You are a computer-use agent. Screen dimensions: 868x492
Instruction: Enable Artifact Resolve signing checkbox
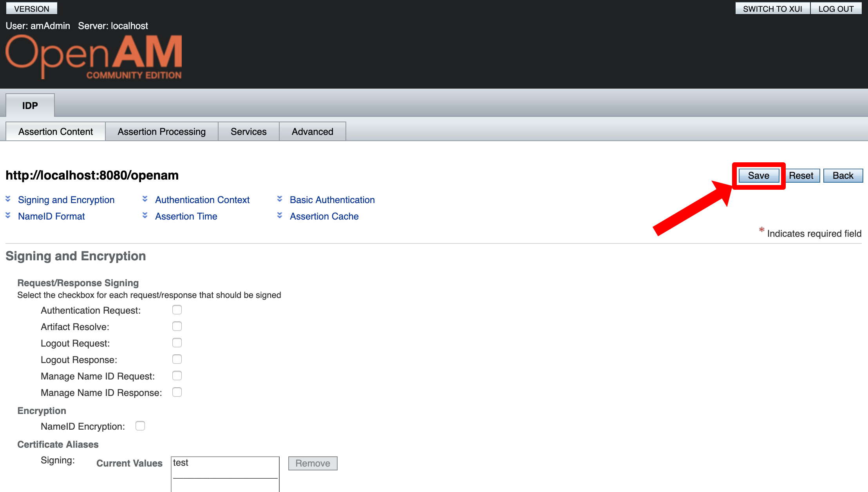[177, 326]
